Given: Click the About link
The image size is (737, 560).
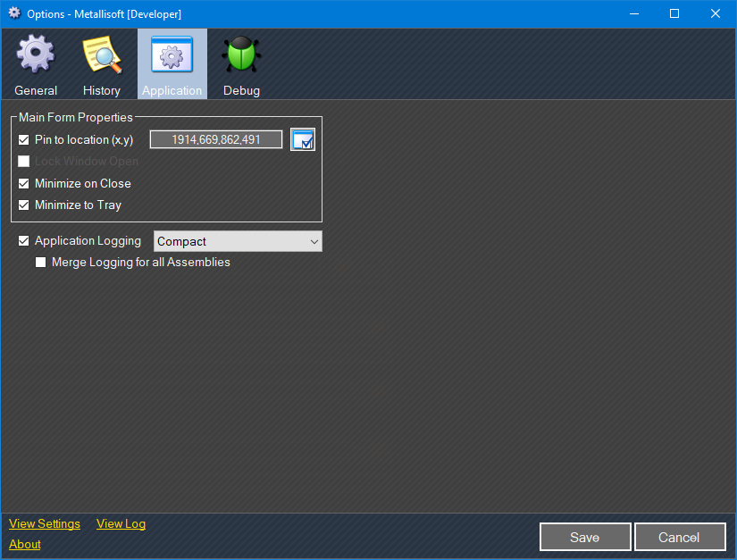Looking at the screenshot, I should point(25,545).
